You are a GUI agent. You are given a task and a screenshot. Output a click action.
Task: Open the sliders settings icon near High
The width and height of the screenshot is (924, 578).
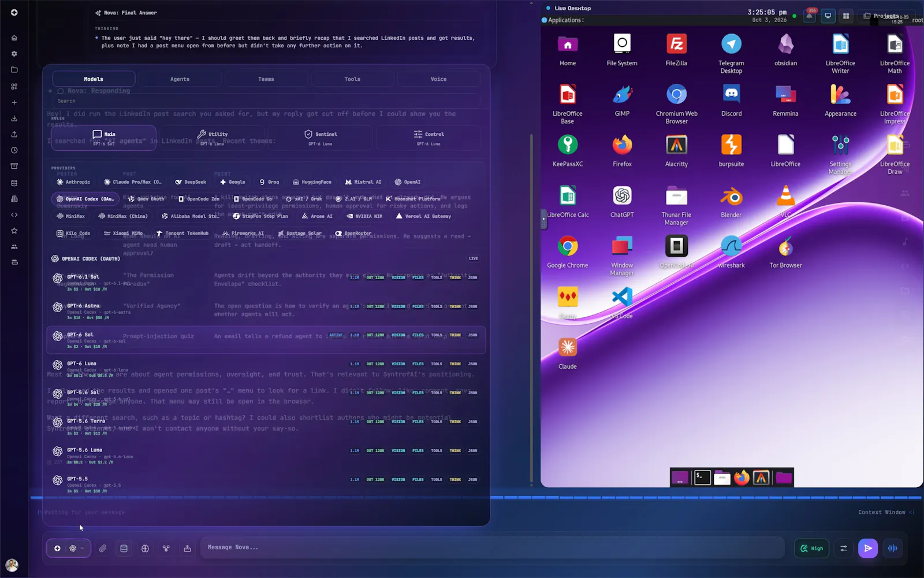coord(844,548)
